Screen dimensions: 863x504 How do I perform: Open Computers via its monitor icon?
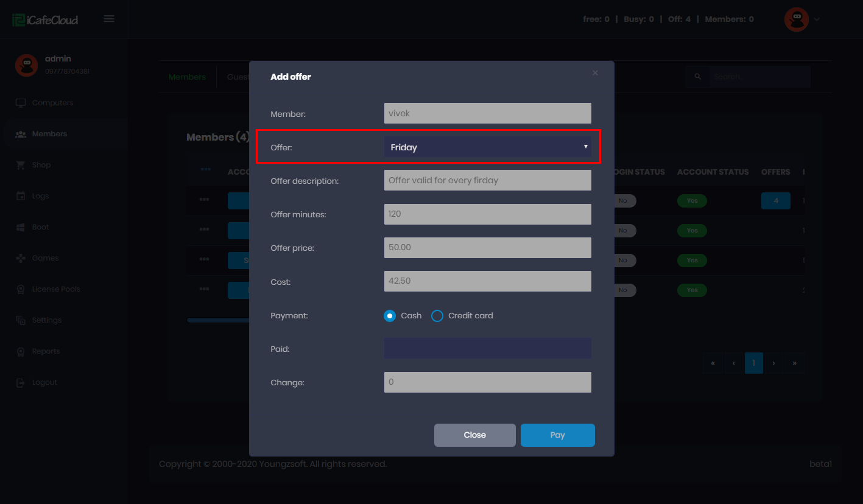(21, 103)
